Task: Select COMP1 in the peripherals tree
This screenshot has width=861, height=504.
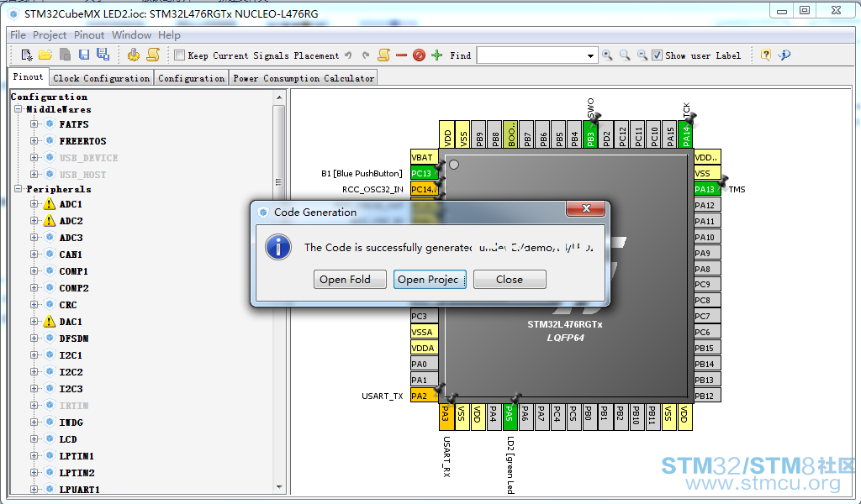Action: [74, 271]
